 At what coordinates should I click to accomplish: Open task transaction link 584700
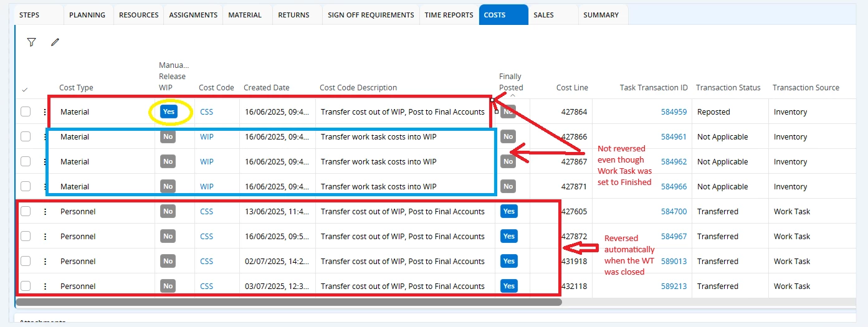click(x=674, y=212)
